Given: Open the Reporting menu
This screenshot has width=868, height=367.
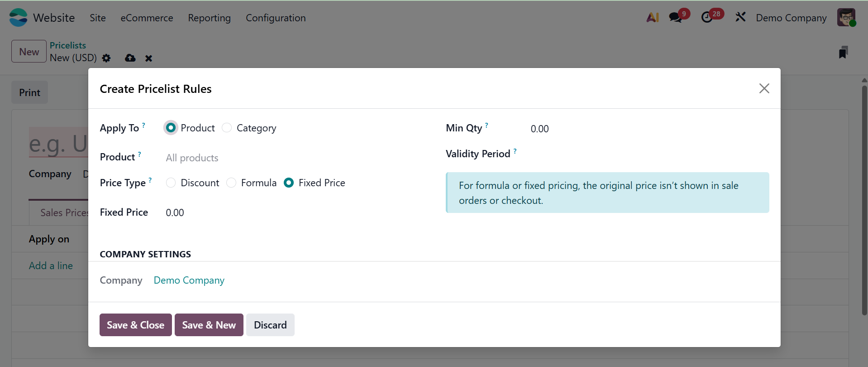Looking at the screenshot, I should point(209,18).
